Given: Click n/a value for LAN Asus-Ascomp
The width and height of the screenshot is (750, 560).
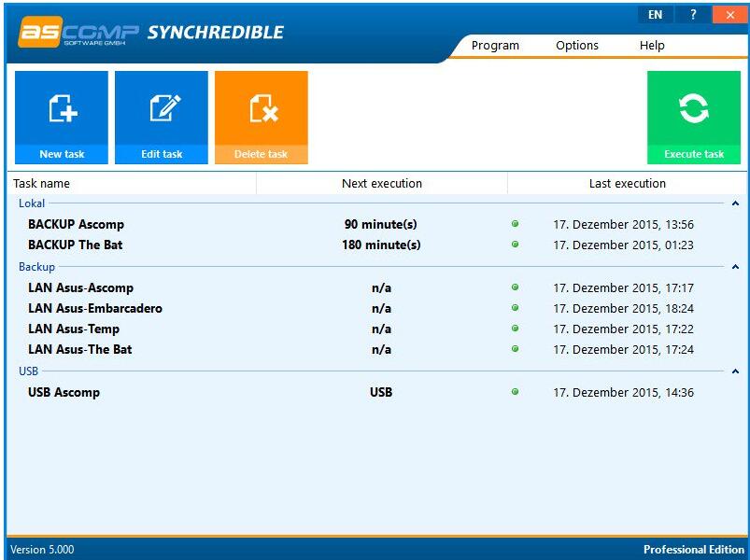Looking at the screenshot, I should click(x=381, y=287).
